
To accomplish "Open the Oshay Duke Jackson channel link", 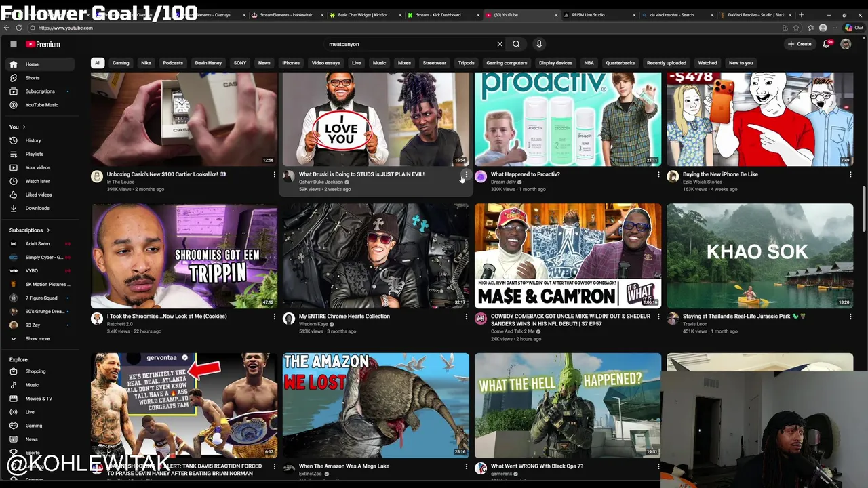I will click(x=321, y=182).
